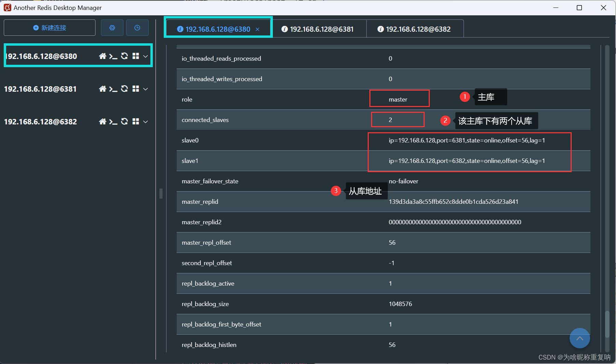Image resolution: width=616 pixels, height=364 pixels.
Task: Click the repl_backlog_size value 1048576
Action: point(400,304)
